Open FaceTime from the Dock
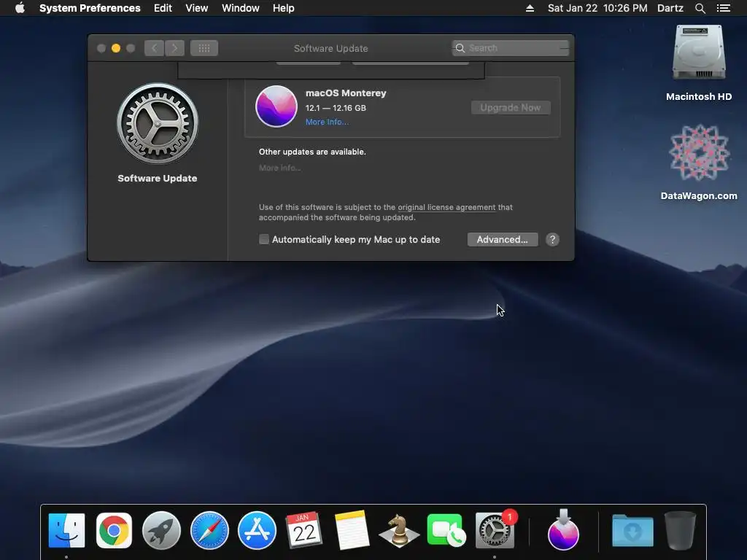This screenshot has height=560, width=747. click(x=446, y=530)
